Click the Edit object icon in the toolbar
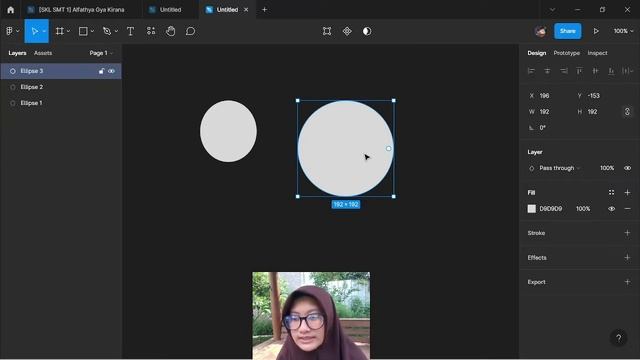Viewport: 640px width, 360px height. click(327, 31)
